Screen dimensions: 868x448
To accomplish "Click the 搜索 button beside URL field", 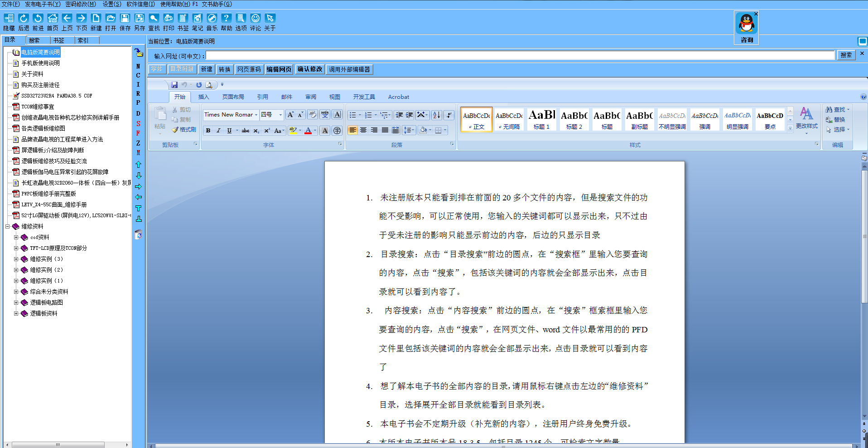I will 846,55.
